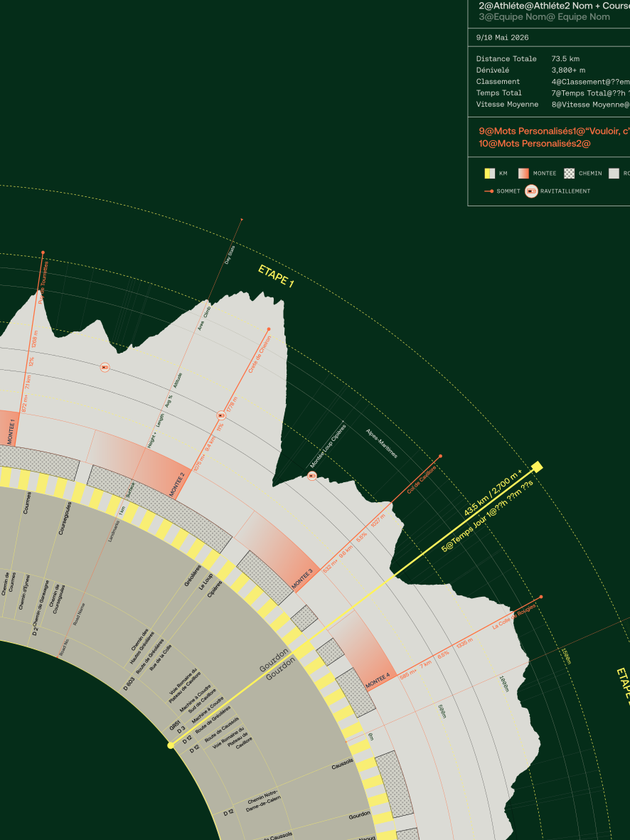Click the '1000m' altitude ring label

coord(503,684)
